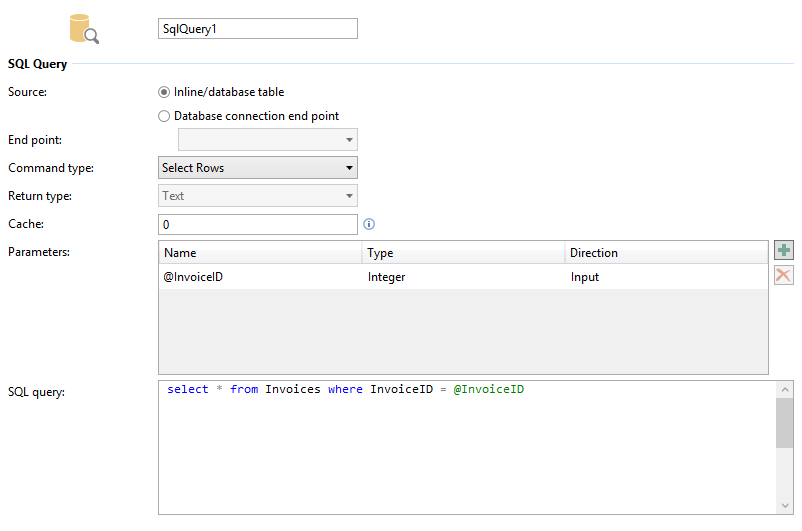
Task: Click the SqlQuery1 name text field
Action: [x=258, y=29]
